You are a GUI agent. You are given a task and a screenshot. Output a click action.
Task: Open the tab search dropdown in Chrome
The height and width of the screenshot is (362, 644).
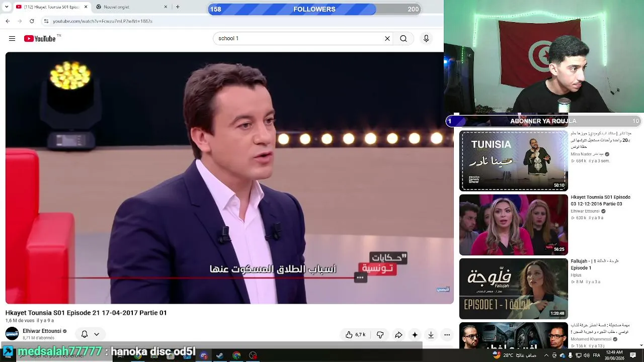[x=7, y=7]
